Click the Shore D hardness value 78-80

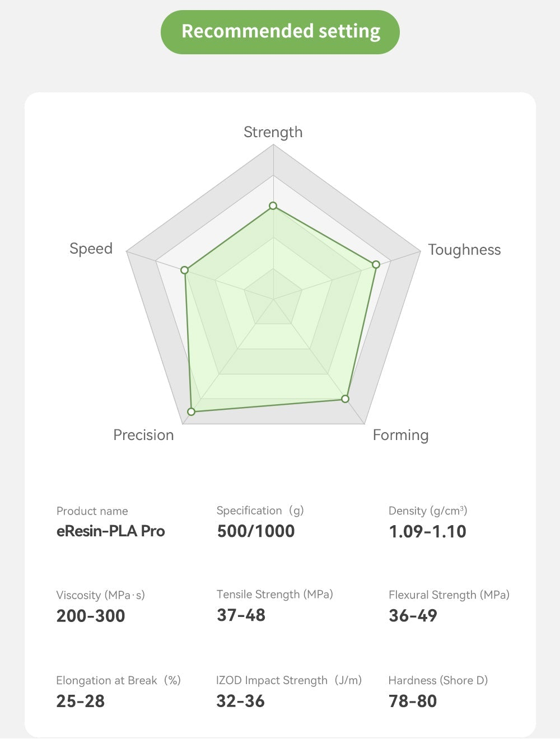tap(413, 701)
